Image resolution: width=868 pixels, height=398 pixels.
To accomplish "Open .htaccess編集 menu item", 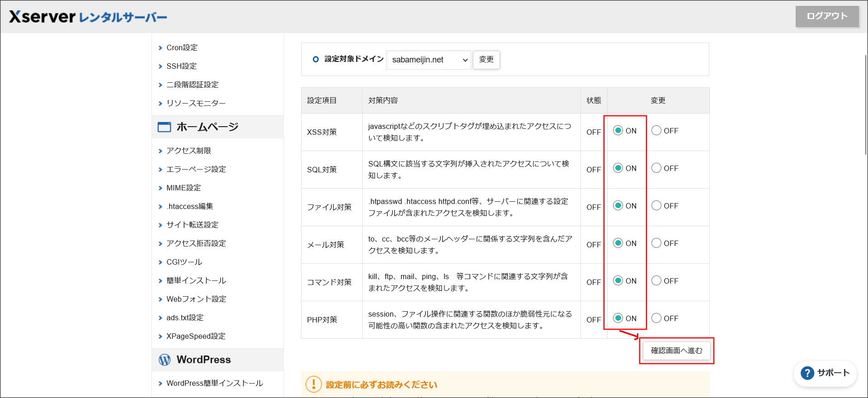I will [189, 206].
